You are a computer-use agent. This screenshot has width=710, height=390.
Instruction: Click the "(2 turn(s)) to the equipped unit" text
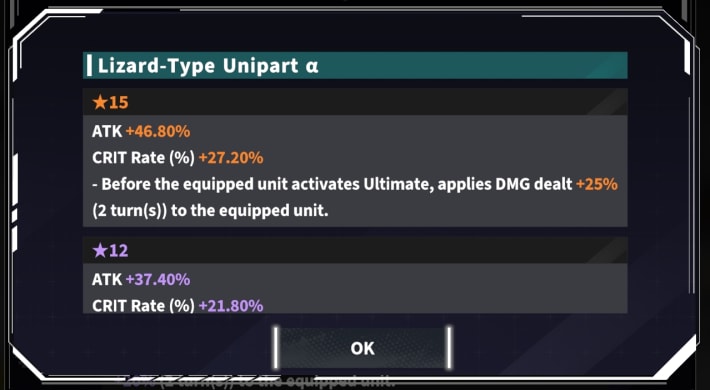tap(210, 211)
